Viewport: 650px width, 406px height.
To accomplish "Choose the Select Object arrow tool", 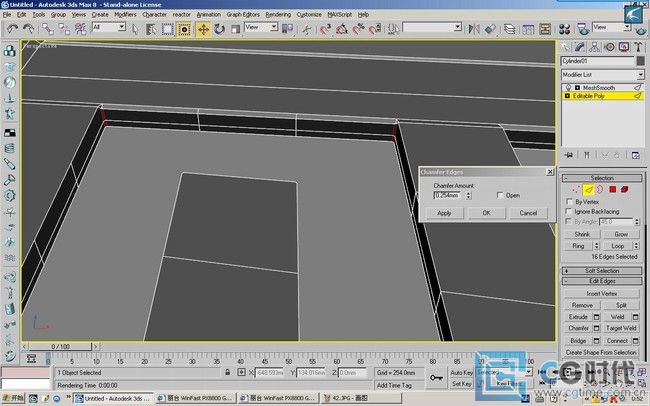I will (x=135, y=29).
